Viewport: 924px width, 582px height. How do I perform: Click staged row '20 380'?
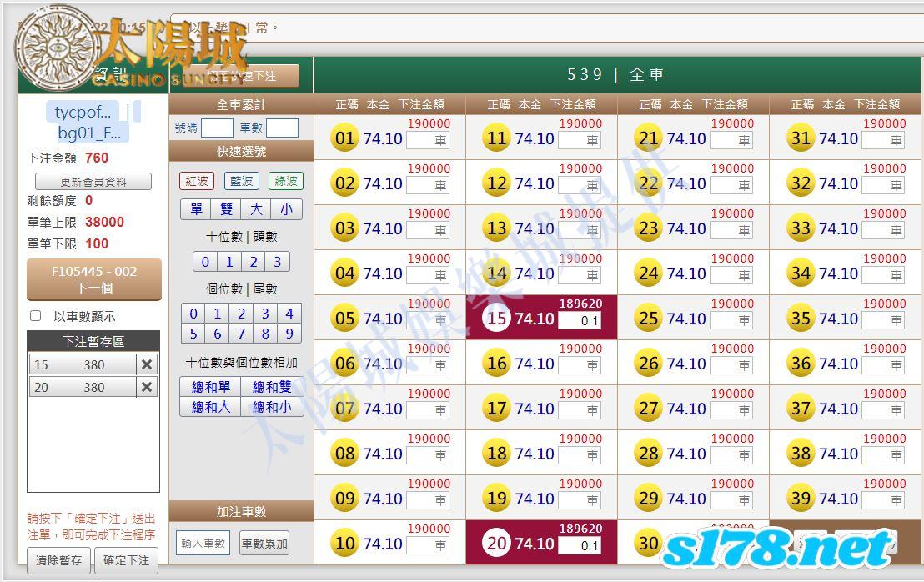[83, 387]
